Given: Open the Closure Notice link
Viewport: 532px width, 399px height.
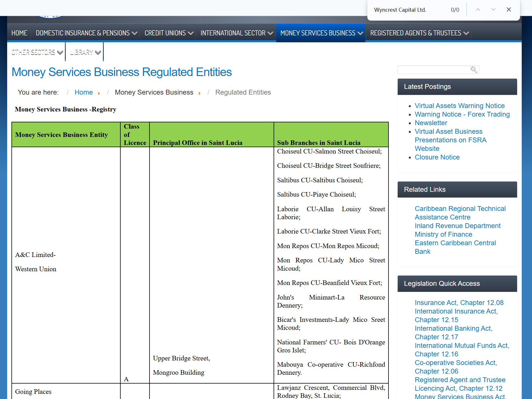Looking at the screenshot, I should click(437, 157).
